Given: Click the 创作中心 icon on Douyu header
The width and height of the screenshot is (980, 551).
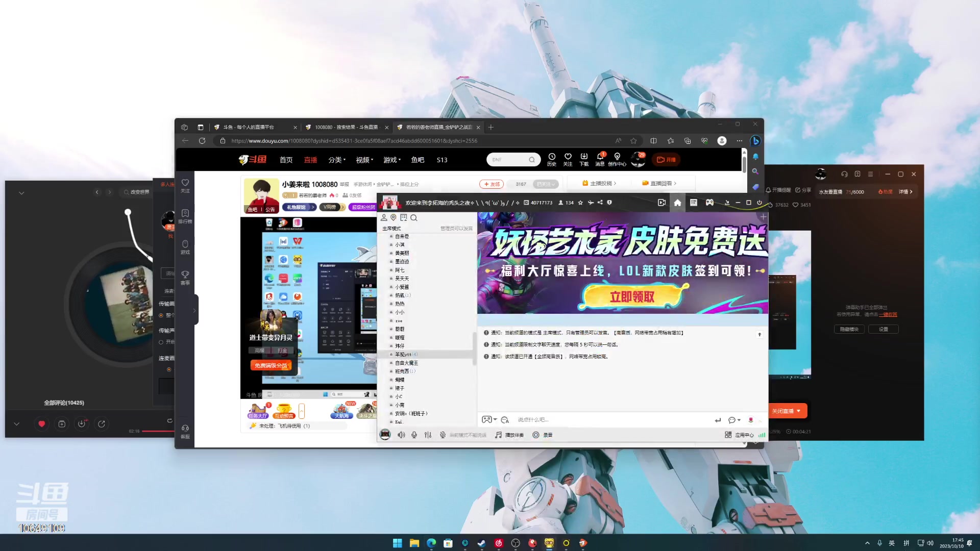Looking at the screenshot, I should 617,160.
